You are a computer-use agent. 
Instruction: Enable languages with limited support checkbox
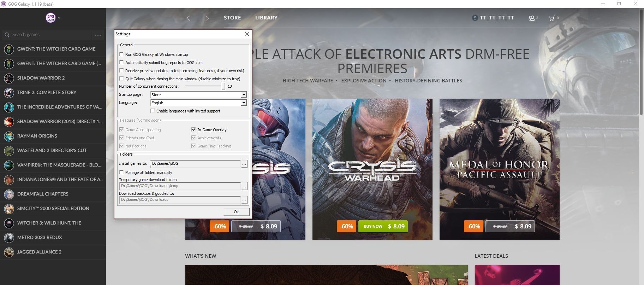(153, 111)
